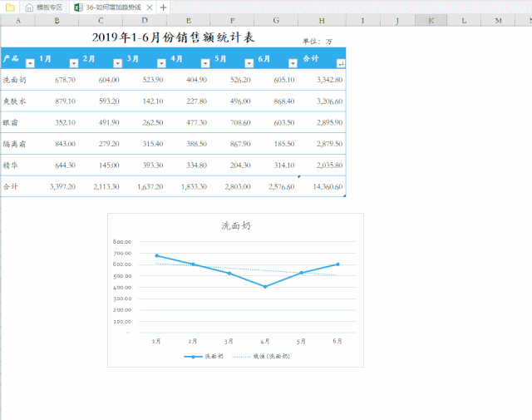Select the 隔离霜 product cell
Image resolution: width=532 pixels, height=420 pixels.
coord(18,144)
